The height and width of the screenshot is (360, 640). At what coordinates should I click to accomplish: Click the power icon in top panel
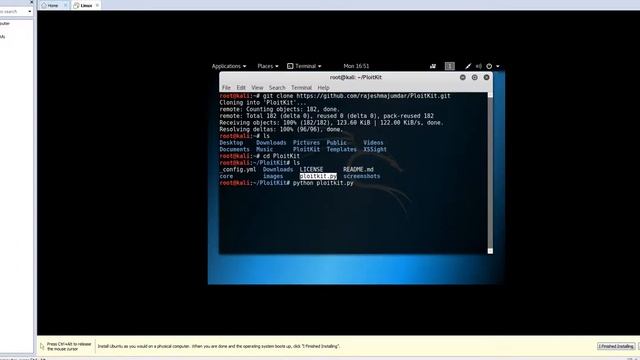[489, 66]
